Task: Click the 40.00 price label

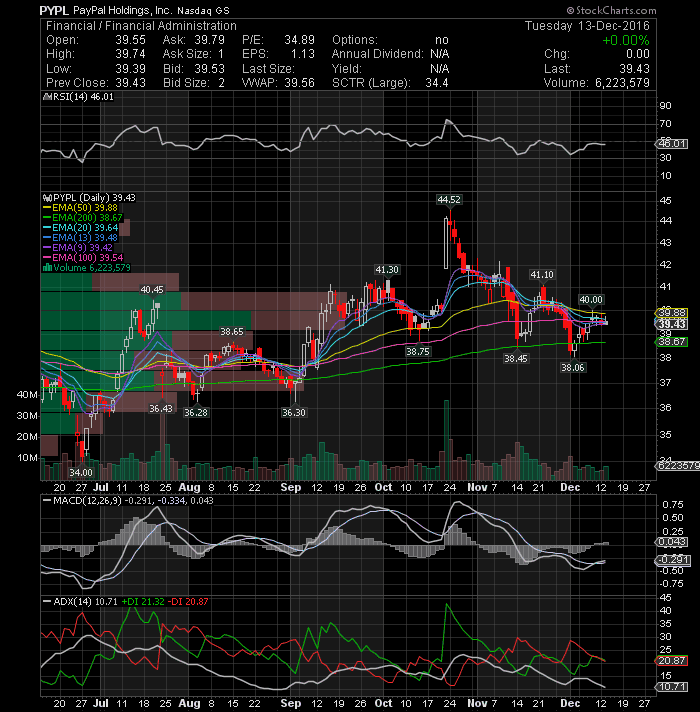Action: [x=591, y=300]
